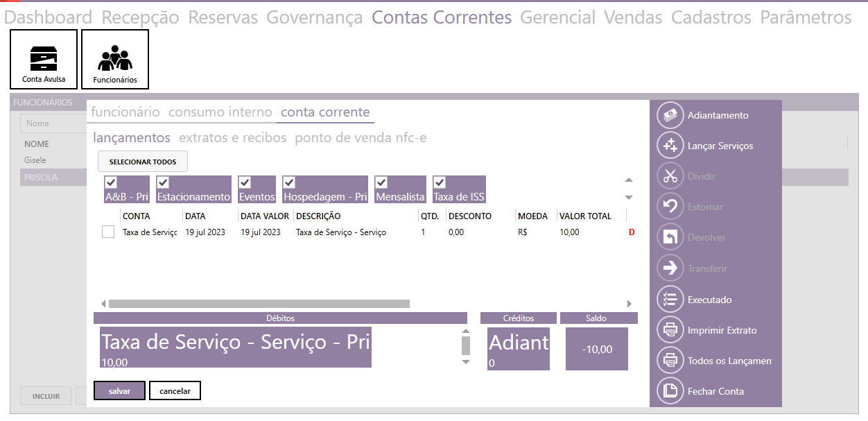This screenshot has width=868, height=421.
Task: Uncheck the Estacionamento filter checkbox
Action: [x=164, y=182]
